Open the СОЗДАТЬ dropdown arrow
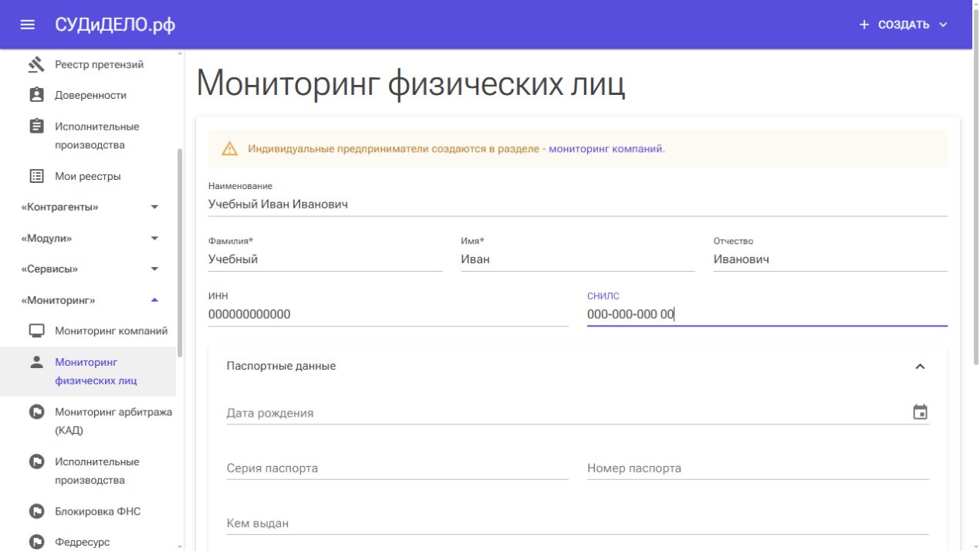980x551 pixels. (943, 25)
